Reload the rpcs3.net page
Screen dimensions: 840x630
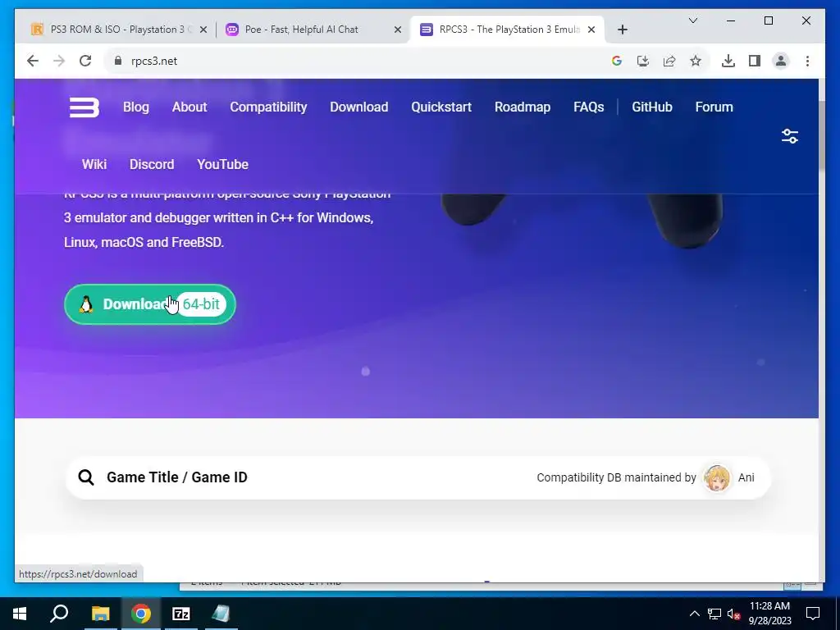[x=85, y=61]
